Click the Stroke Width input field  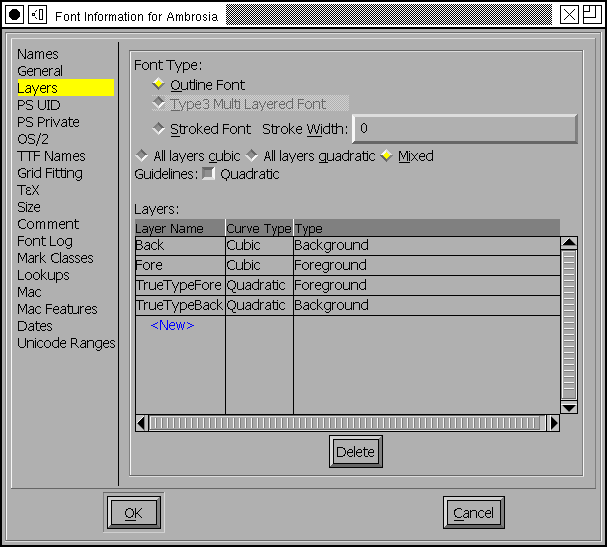464,129
